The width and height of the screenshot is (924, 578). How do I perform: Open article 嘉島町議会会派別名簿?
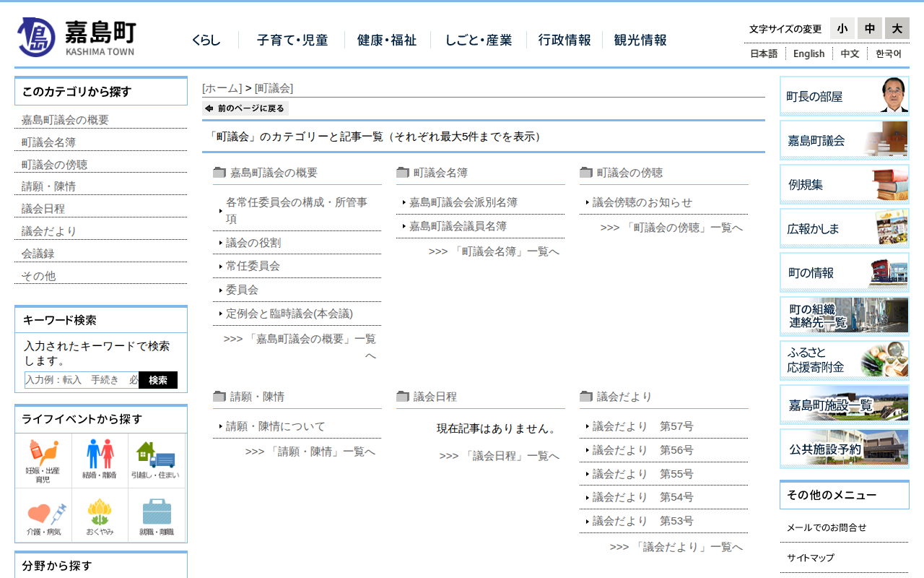pos(463,202)
